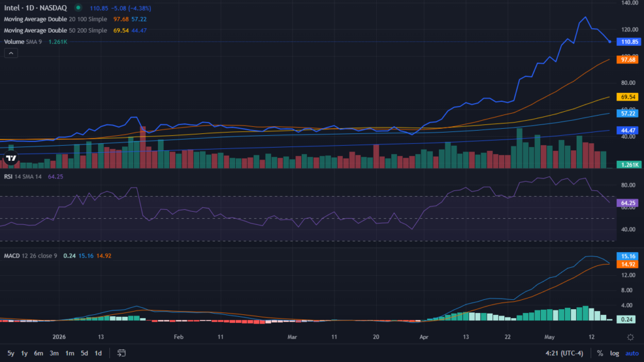Click the -5.08 (-4.38%) change value
Viewport: 644px width, 362px height.
pos(131,8)
